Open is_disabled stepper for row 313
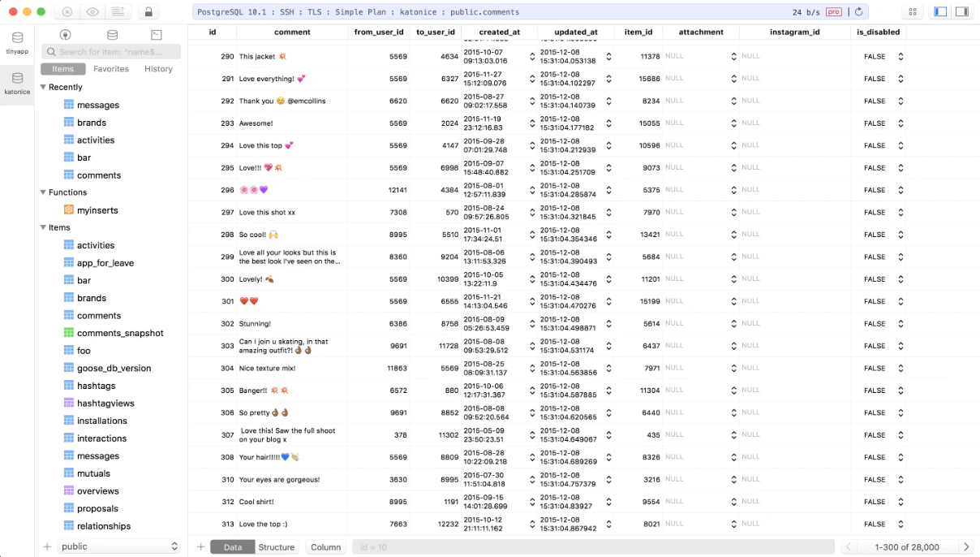Viewport: 980px width, 557px height. [x=900, y=524]
